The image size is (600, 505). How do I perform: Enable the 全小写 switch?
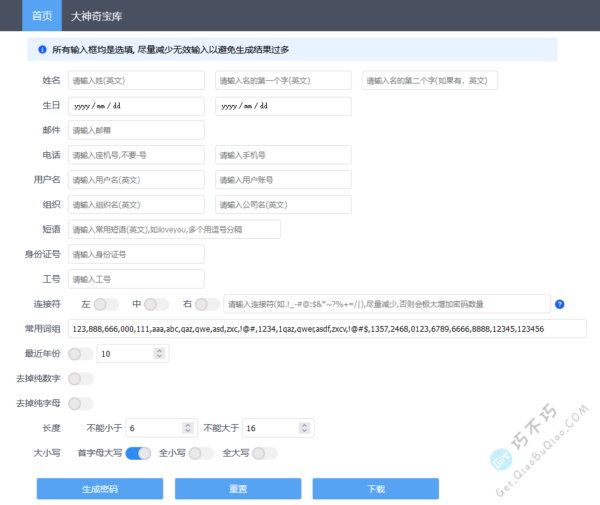click(x=201, y=453)
